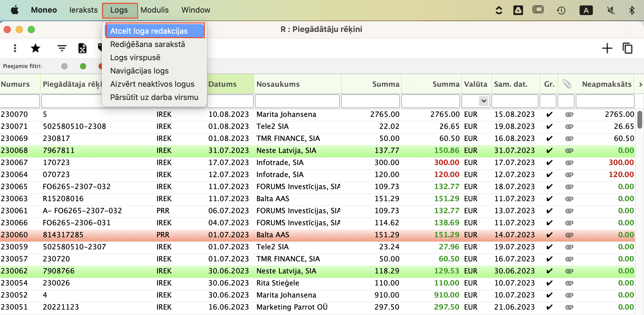644x315 pixels.
Task: Click the Sam. dat. filter input field
Action: (515, 101)
